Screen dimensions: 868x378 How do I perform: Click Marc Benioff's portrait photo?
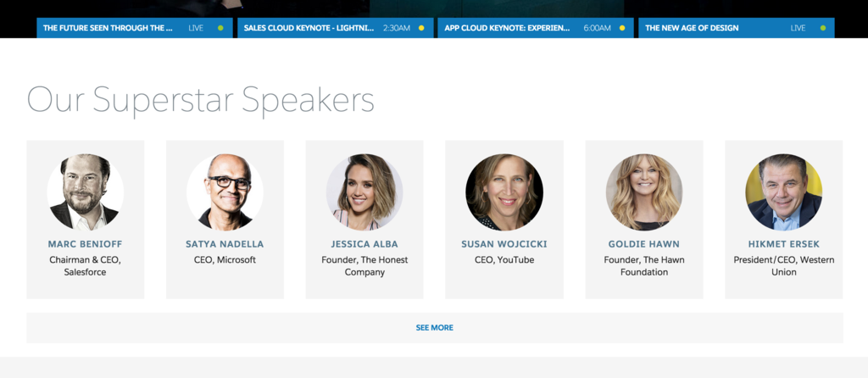tap(85, 192)
